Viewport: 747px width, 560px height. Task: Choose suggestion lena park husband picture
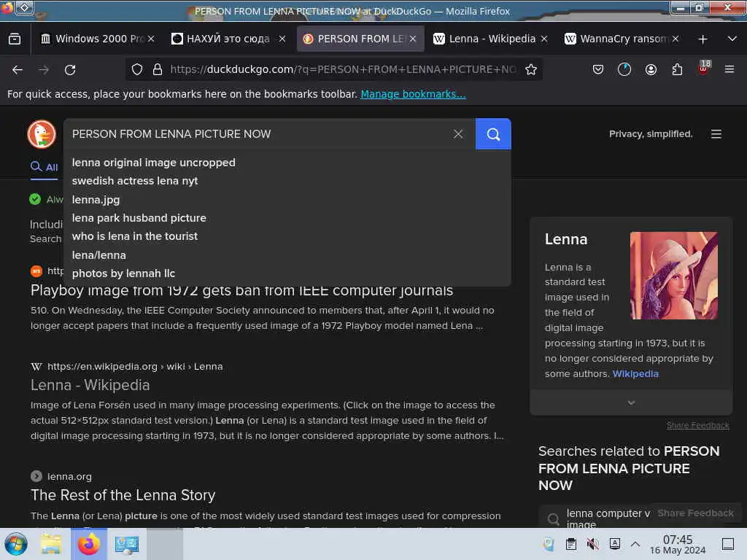[x=139, y=218]
